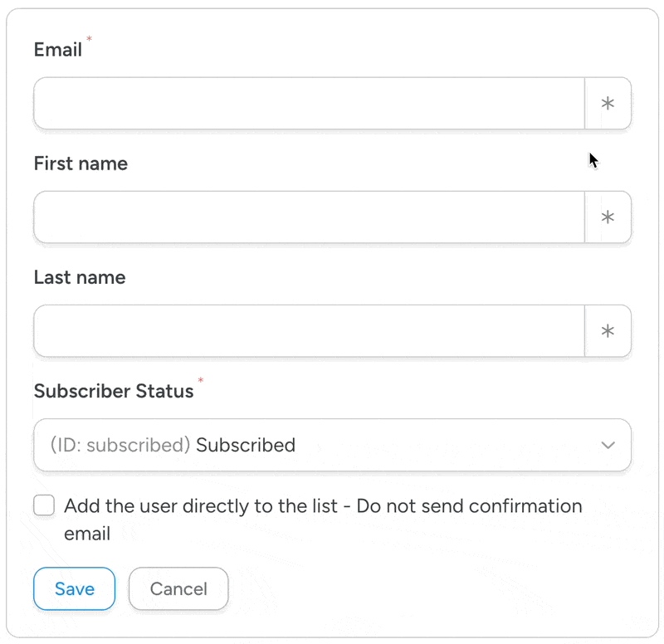Screen dimensions: 664x644
Task: Click the red required marker next to Email
Action: tap(90, 39)
